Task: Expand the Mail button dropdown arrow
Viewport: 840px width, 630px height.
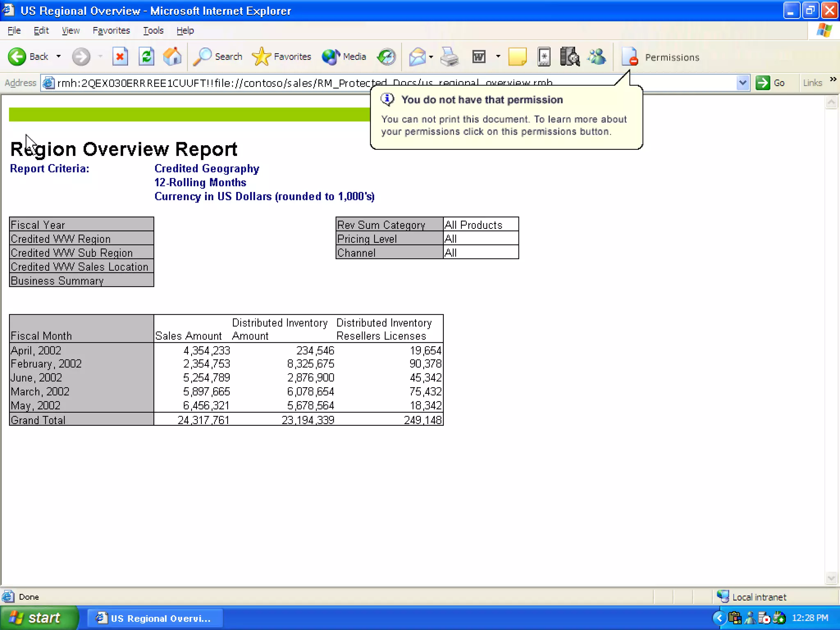Action: (431, 57)
